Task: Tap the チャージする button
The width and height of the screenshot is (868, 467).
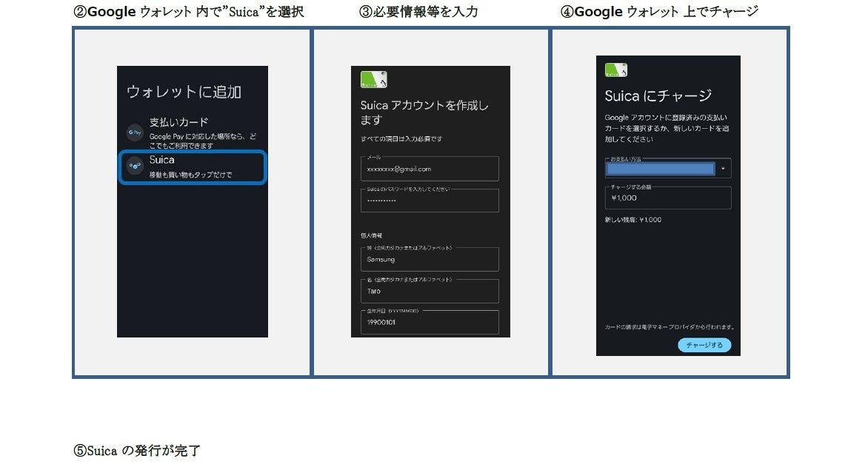Action: (704, 345)
